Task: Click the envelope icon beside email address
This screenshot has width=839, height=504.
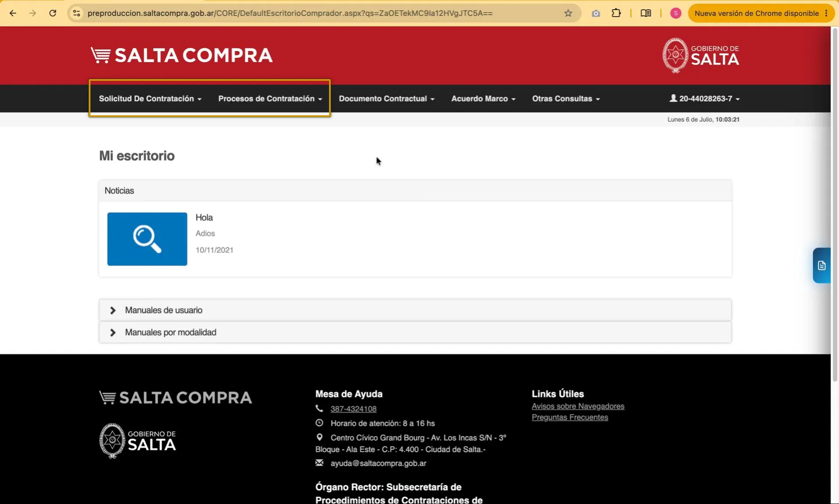Action: (x=319, y=463)
